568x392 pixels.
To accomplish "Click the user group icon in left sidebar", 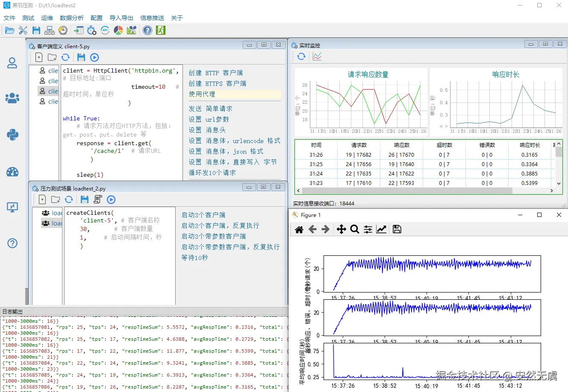I will (12, 98).
